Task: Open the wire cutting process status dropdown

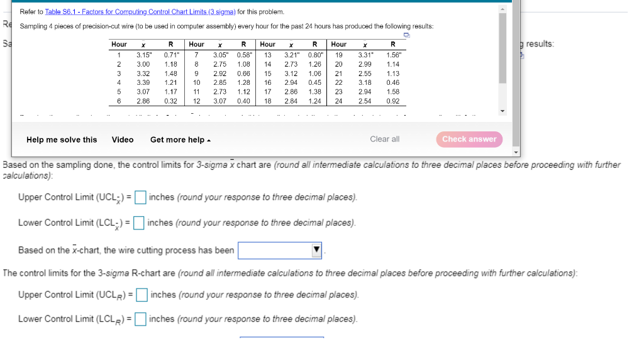Action: click(x=280, y=250)
